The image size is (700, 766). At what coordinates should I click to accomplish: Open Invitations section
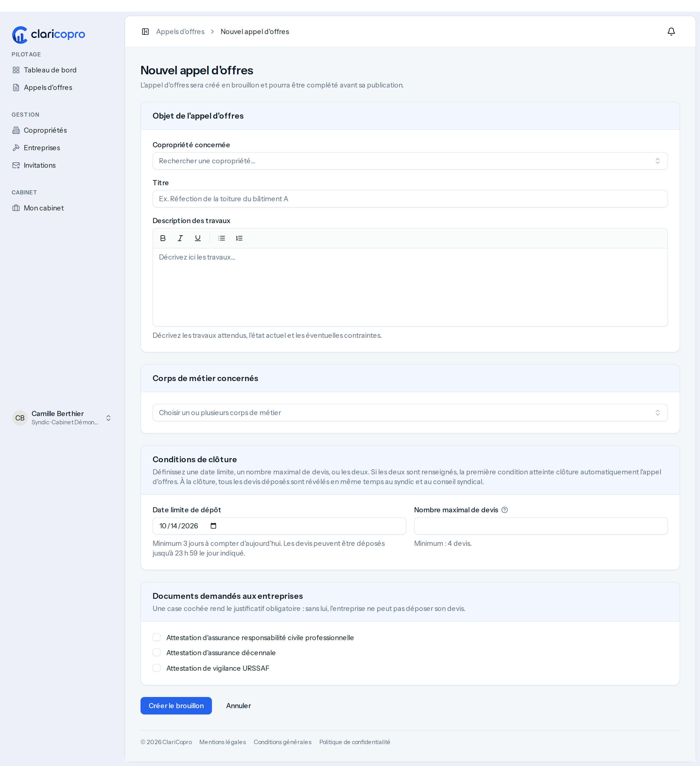(62, 165)
